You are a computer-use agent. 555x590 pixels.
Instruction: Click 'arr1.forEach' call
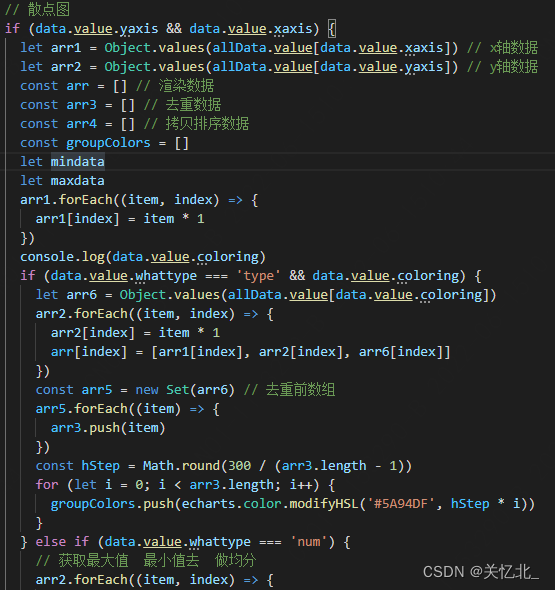tap(67, 200)
